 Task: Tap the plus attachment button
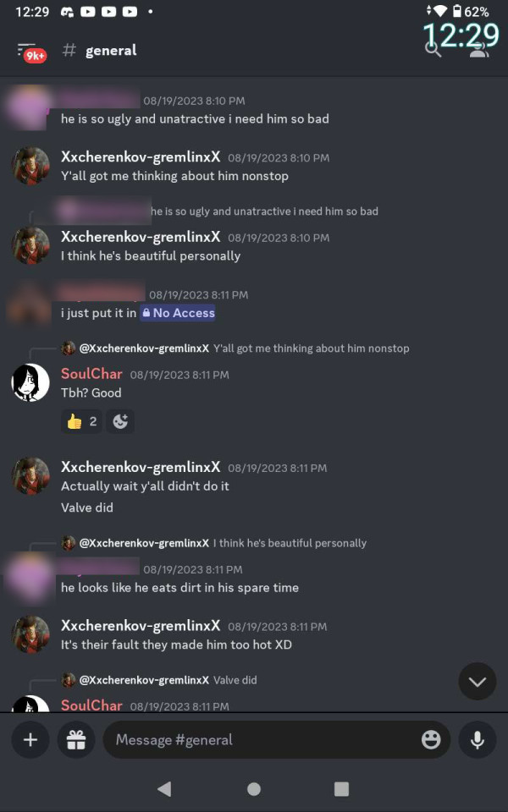pyautogui.click(x=30, y=739)
